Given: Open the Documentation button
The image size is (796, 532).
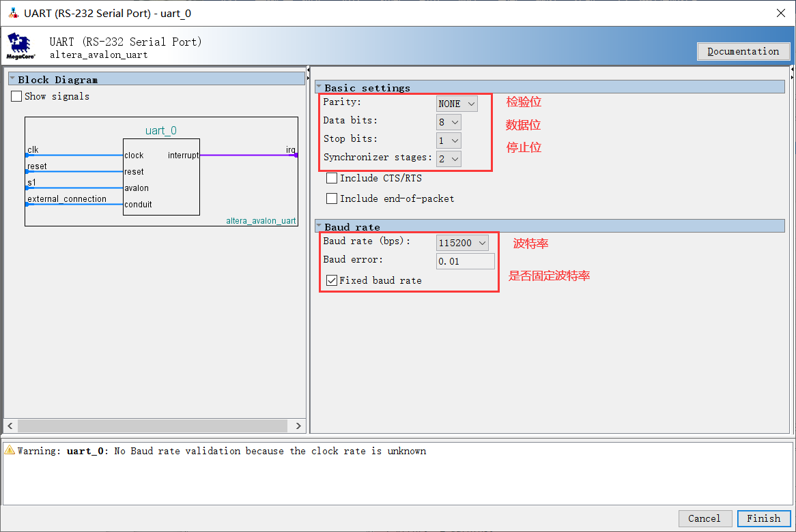Looking at the screenshot, I should (743, 51).
